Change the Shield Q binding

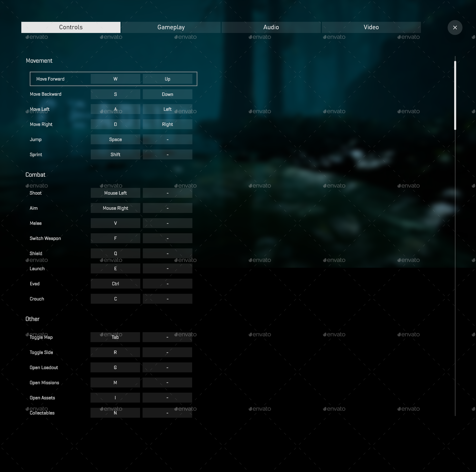[x=115, y=253]
